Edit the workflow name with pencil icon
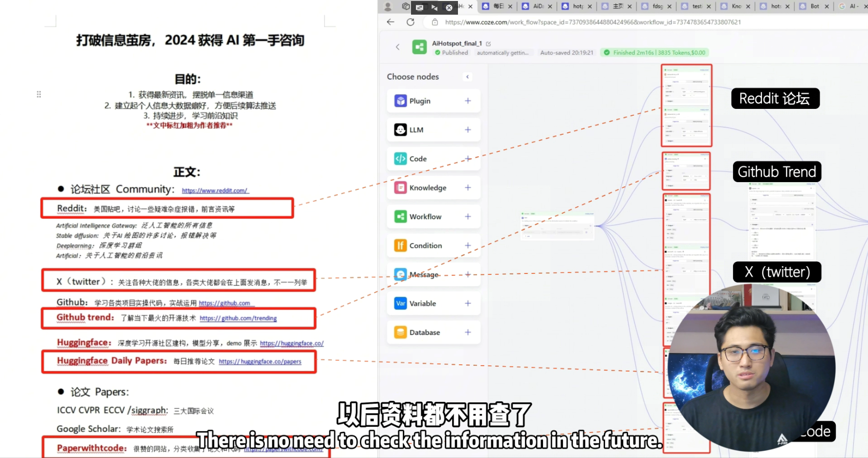868x458 pixels. coord(488,43)
